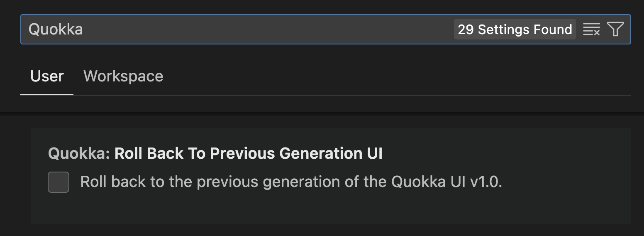This screenshot has width=644, height=236.
Task: Switch to the Workspace settings tab
Action: pyautogui.click(x=123, y=76)
